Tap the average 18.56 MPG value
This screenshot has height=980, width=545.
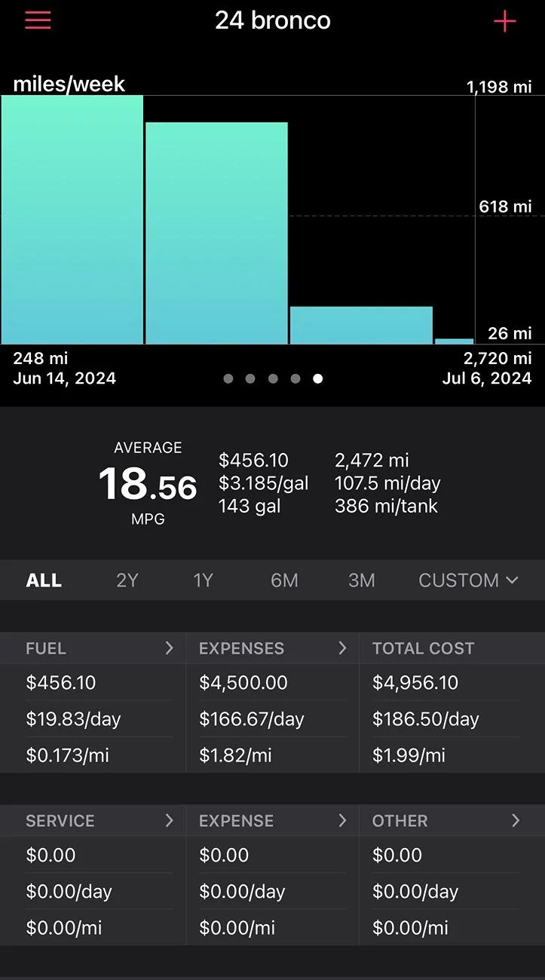(148, 483)
